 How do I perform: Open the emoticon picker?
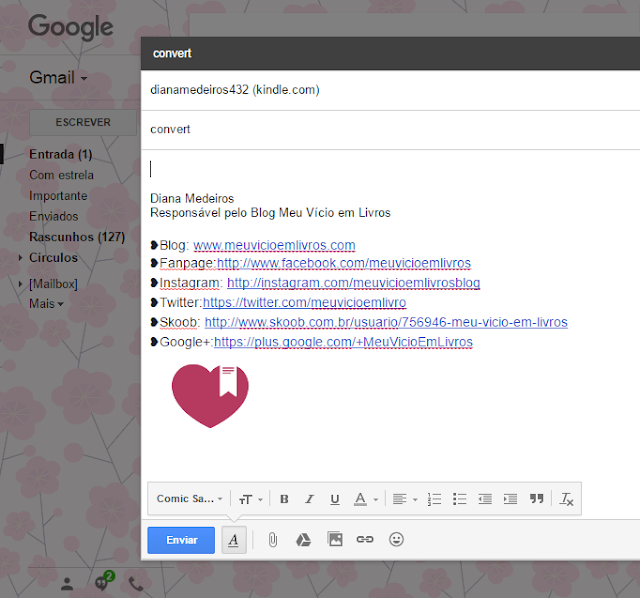coord(396,540)
